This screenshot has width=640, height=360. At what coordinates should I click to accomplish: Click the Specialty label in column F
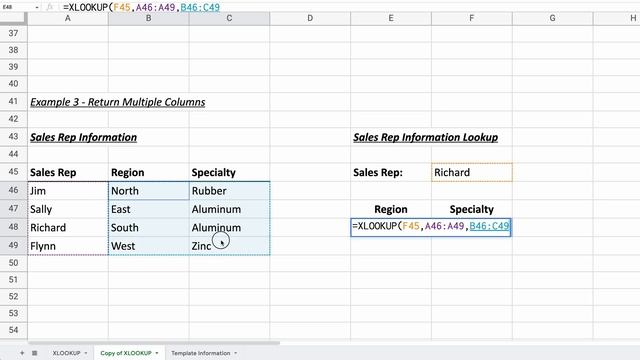(x=471, y=209)
